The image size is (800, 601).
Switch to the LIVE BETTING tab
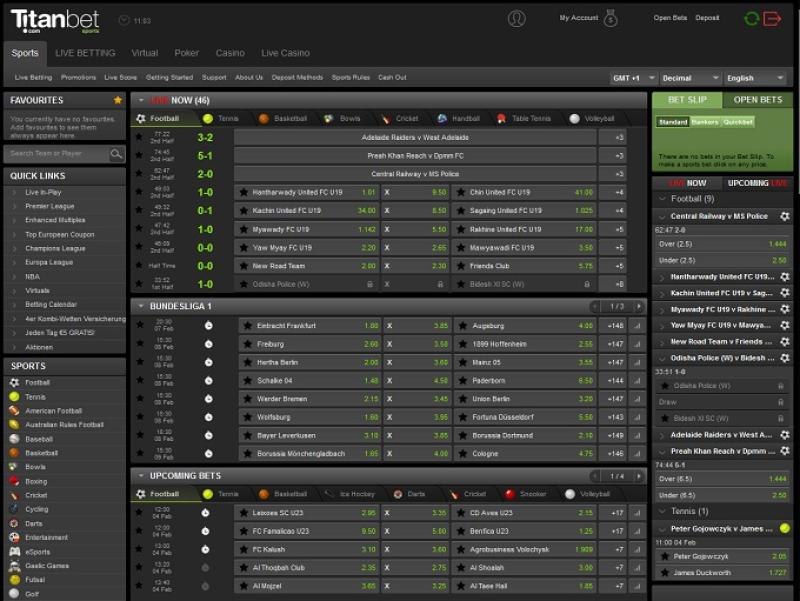85,53
